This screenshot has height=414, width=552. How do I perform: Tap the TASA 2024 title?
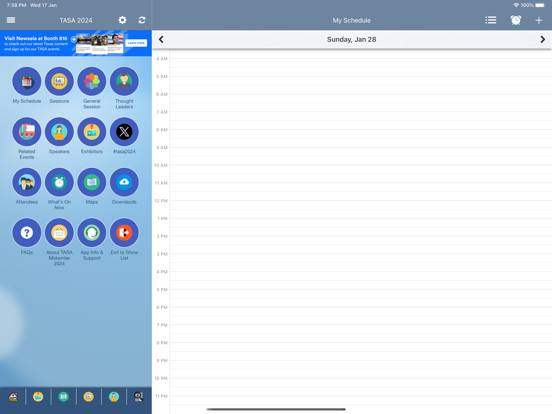[76, 20]
